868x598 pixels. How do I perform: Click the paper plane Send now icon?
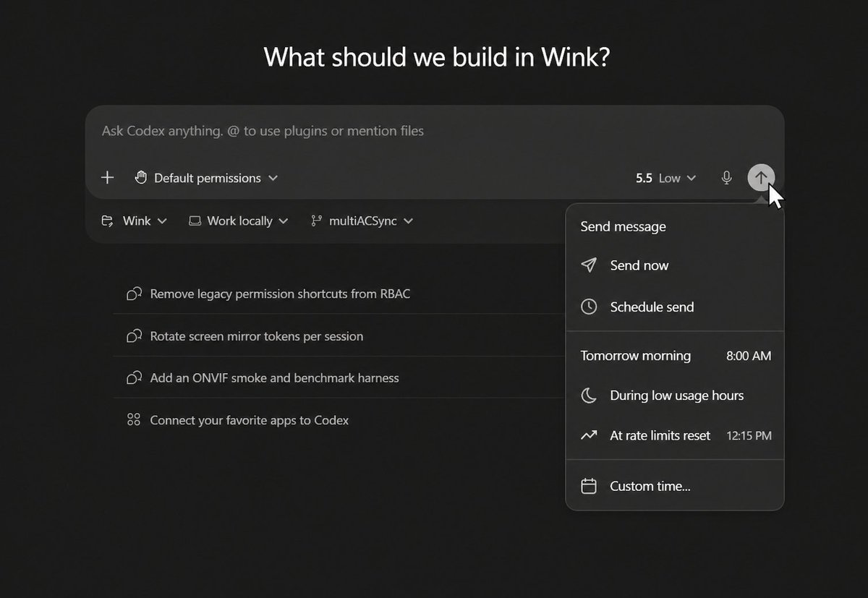589,265
